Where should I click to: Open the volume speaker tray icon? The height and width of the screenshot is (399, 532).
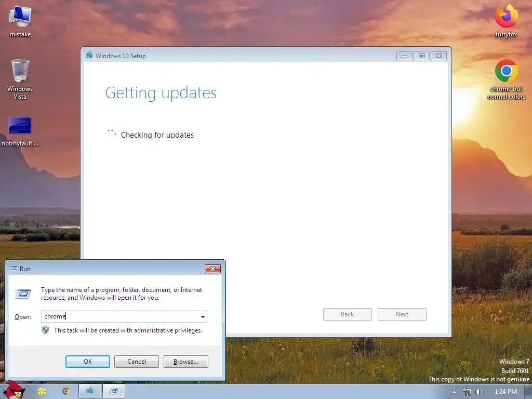pyautogui.click(x=480, y=392)
